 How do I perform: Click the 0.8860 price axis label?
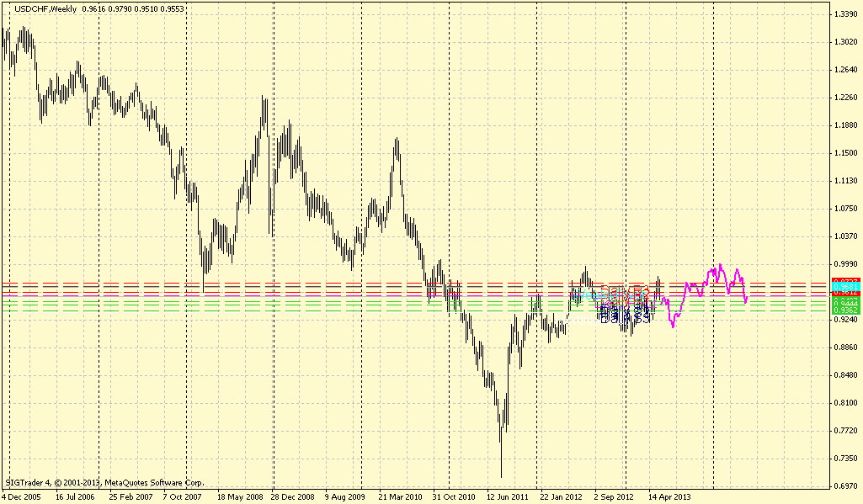pos(846,347)
